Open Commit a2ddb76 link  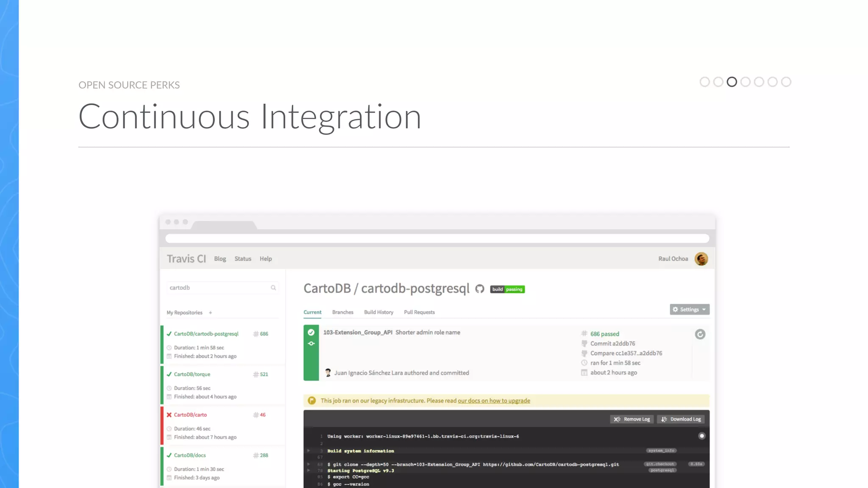click(612, 344)
